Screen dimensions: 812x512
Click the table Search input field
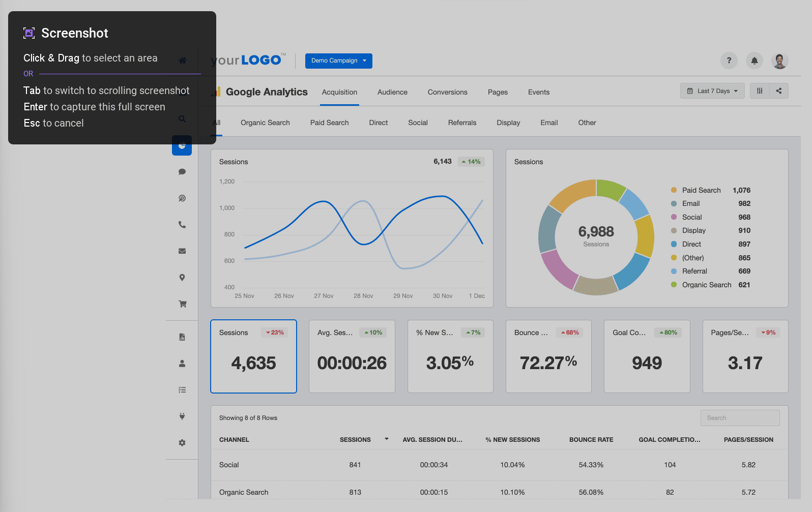coord(740,418)
